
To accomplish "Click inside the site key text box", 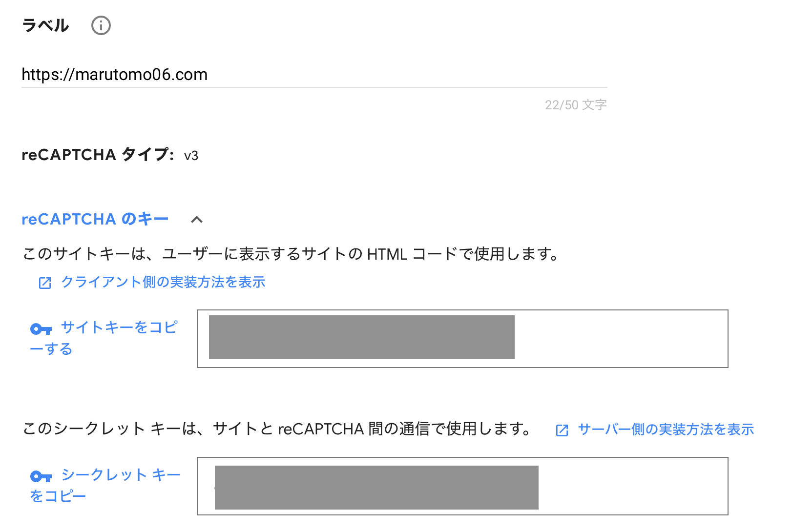I will pos(463,339).
